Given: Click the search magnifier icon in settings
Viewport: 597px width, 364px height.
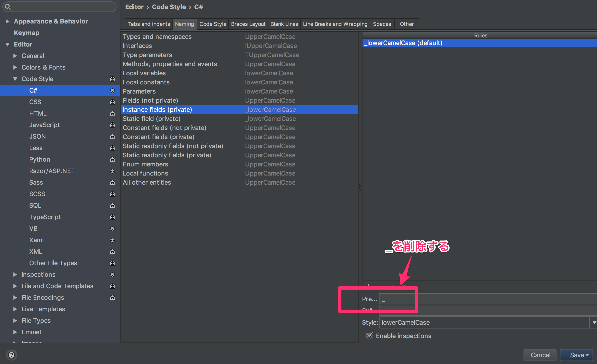Looking at the screenshot, I should [8, 7].
